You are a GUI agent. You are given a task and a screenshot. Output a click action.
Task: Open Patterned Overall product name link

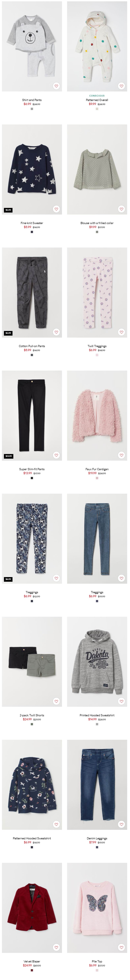(97, 100)
